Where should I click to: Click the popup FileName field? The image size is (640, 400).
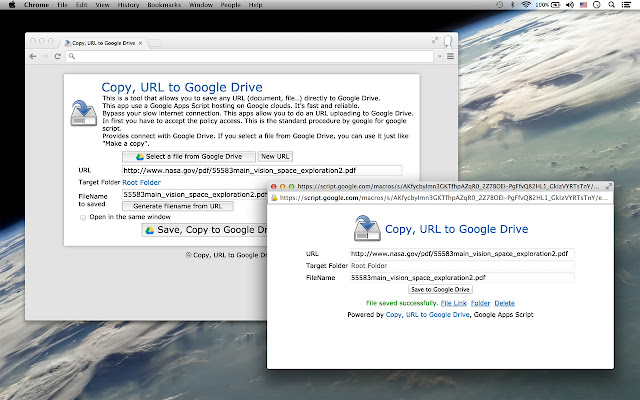point(462,278)
